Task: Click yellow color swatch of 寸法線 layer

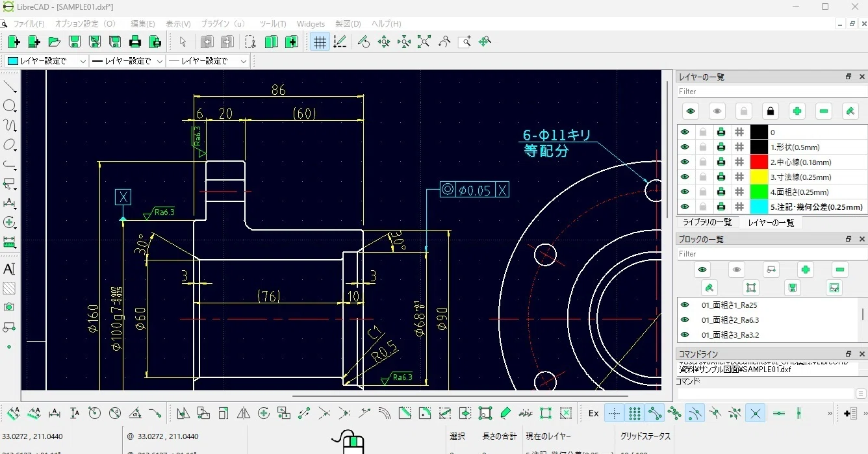Action: [759, 177]
